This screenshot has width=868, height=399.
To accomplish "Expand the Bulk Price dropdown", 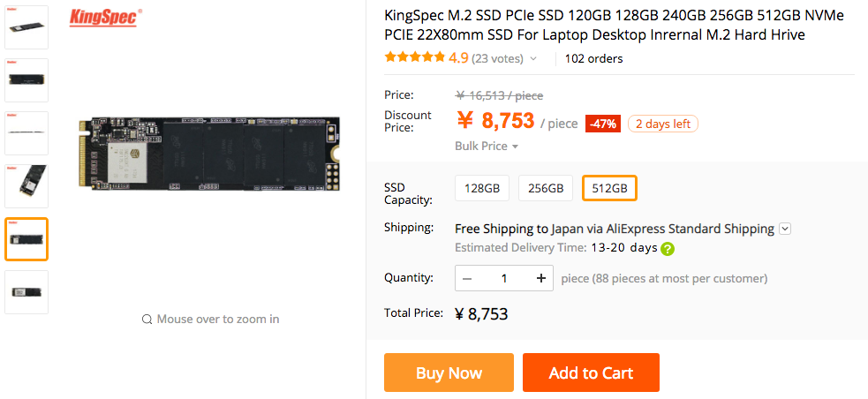I will (x=487, y=146).
